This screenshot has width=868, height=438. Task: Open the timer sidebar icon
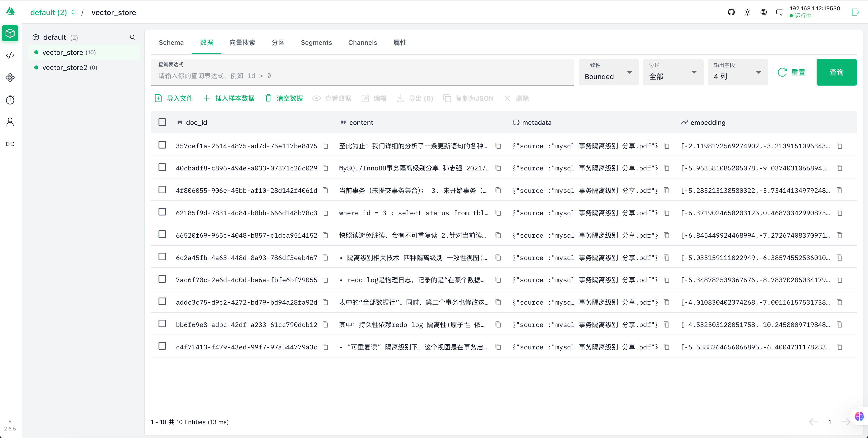(10, 100)
